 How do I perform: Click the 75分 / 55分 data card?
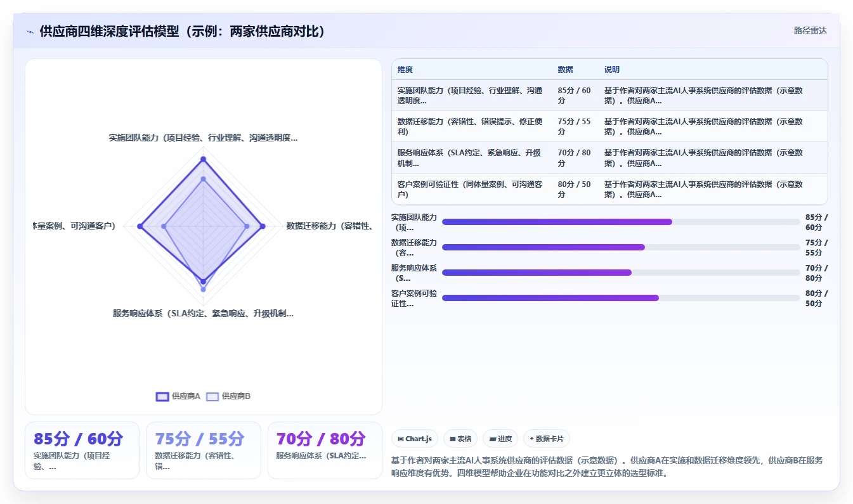(204, 450)
